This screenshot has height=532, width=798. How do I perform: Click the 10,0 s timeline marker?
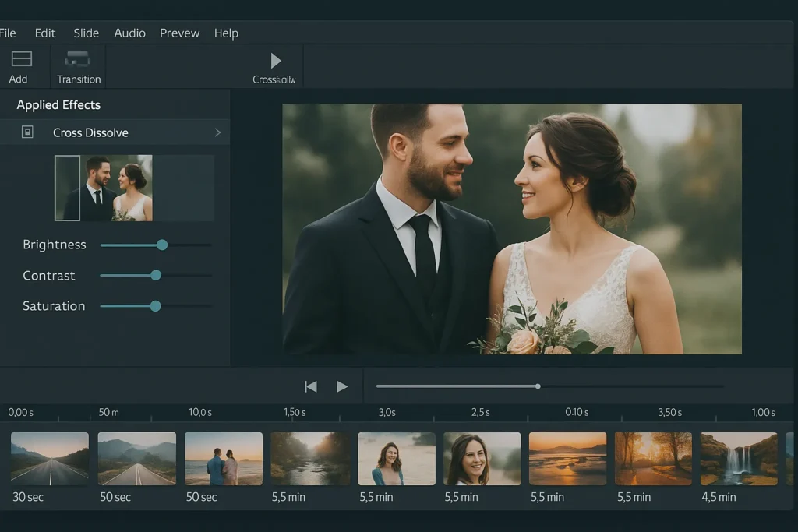click(x=200, y=412)
